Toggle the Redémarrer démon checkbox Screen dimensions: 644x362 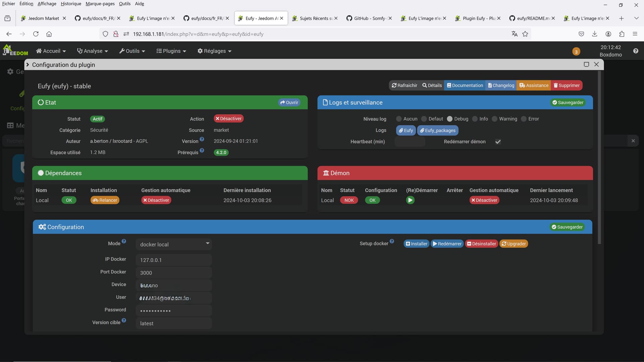[x=498, y=142]
